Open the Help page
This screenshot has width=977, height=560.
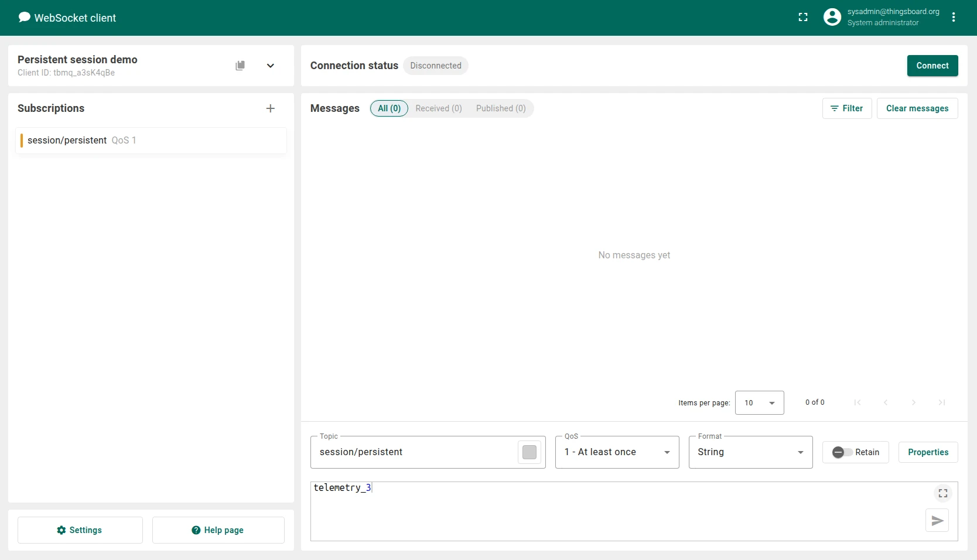[x=218, y=530]
